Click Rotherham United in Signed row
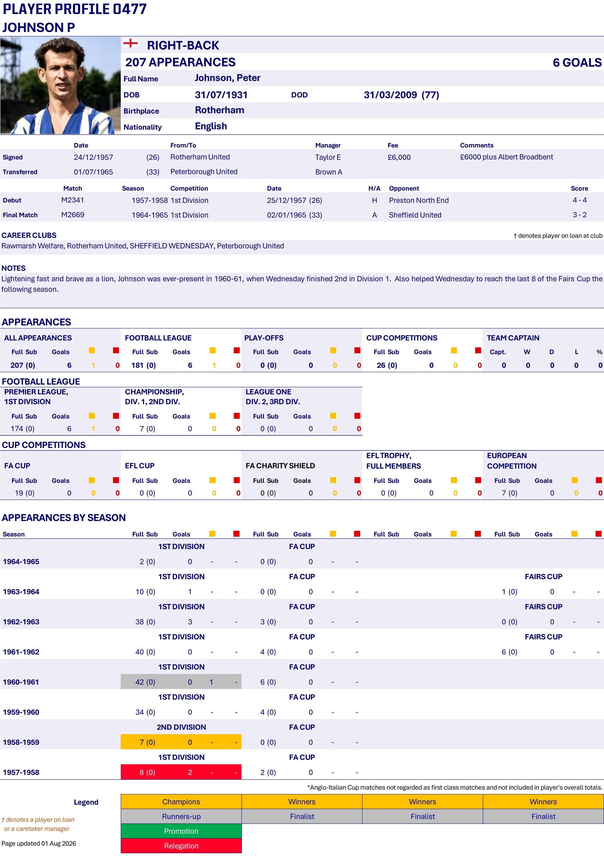 [x=200, y=157]
